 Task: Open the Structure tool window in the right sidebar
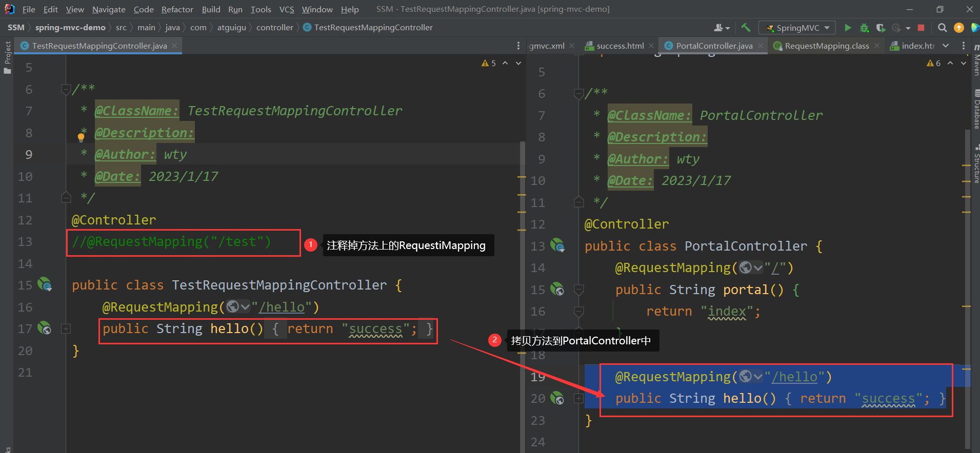(976, 164)
